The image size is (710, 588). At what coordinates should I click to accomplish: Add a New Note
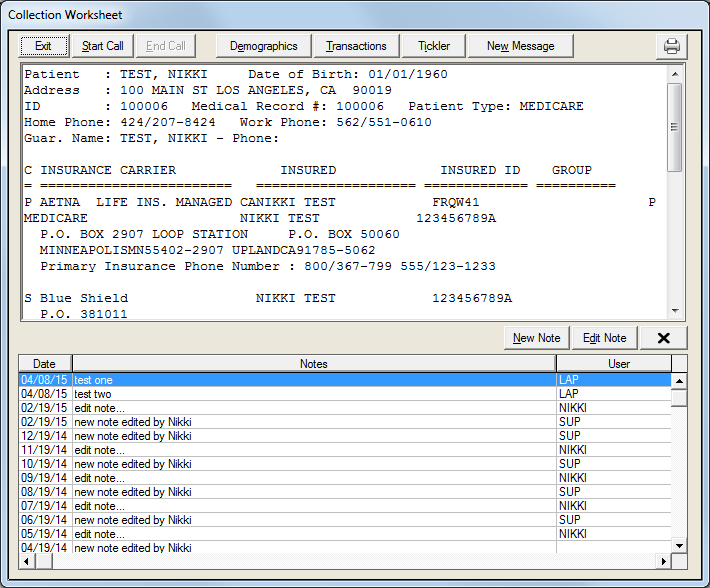pyautogui.click(x=536, y=338)
